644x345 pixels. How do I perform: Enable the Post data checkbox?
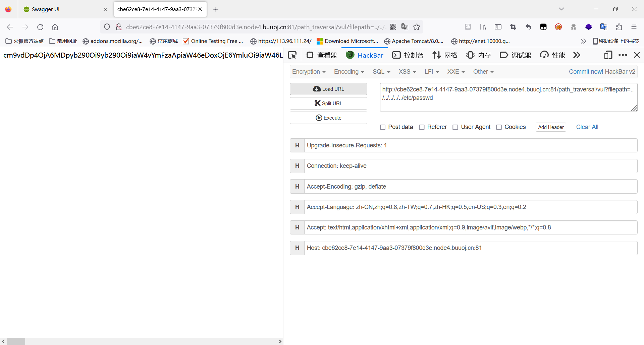(383, 127)
